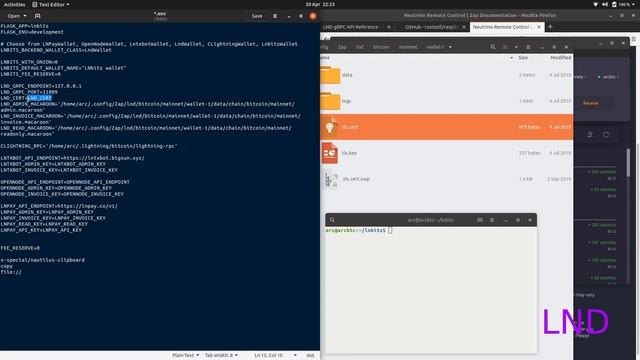Click Receive in the Zap wallet window
The width and height of the screenshot is (640, 360).
coord(591,103)
